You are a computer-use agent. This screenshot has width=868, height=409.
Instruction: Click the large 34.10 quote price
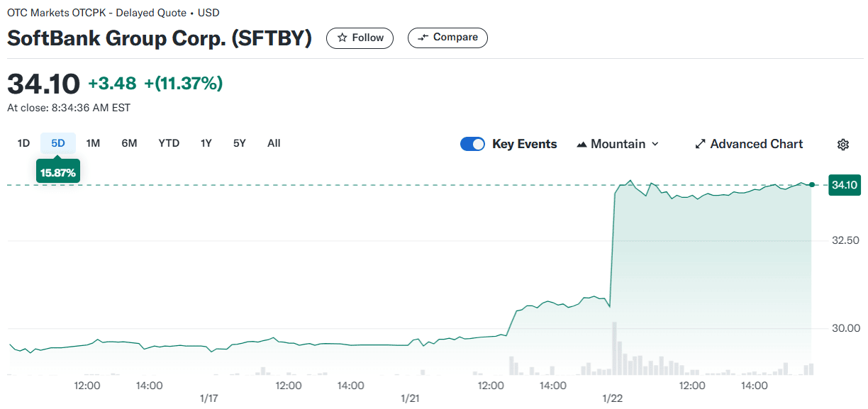pos(43,84)
